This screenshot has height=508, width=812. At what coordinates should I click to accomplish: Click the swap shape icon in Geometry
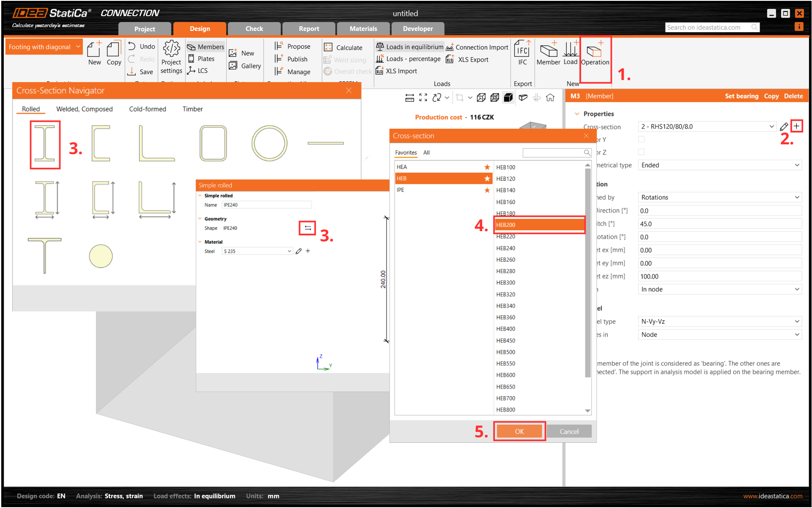[x=307, y=228]
